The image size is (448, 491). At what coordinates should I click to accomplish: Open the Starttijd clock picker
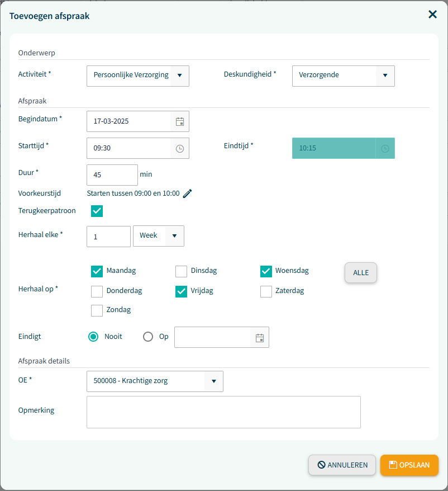click(180, 148)
